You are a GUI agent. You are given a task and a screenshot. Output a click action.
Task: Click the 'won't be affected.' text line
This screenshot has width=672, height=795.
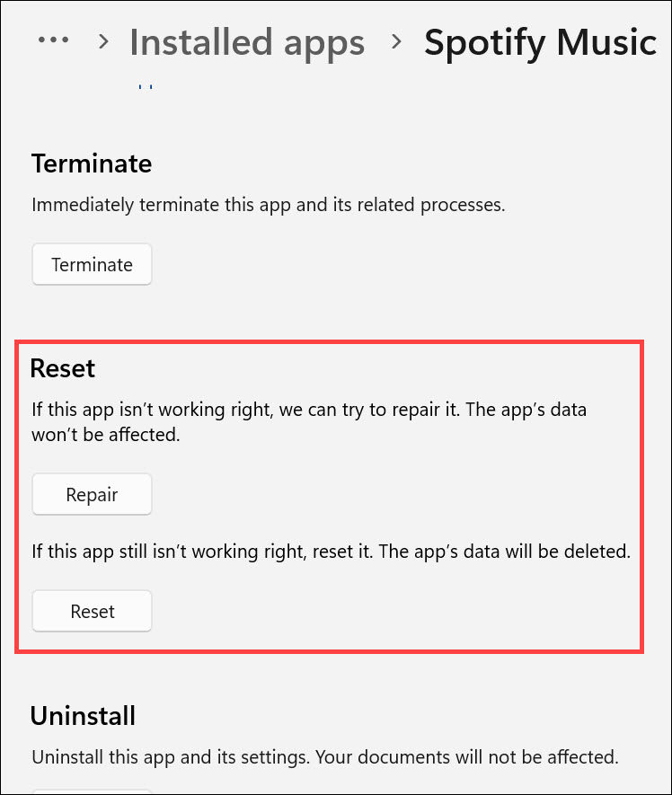[x=106, y=435]
